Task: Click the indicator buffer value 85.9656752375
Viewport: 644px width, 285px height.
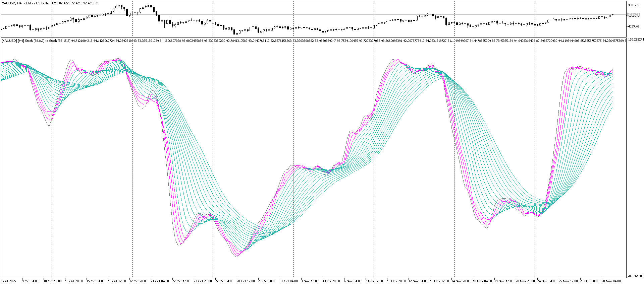Action: pos(591,41)
